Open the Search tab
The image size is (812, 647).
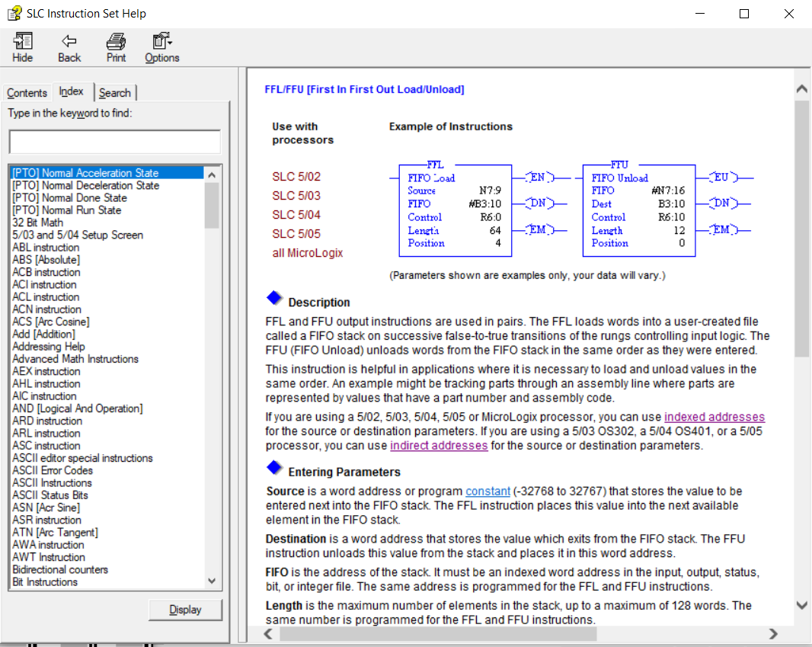coord(115,93)
